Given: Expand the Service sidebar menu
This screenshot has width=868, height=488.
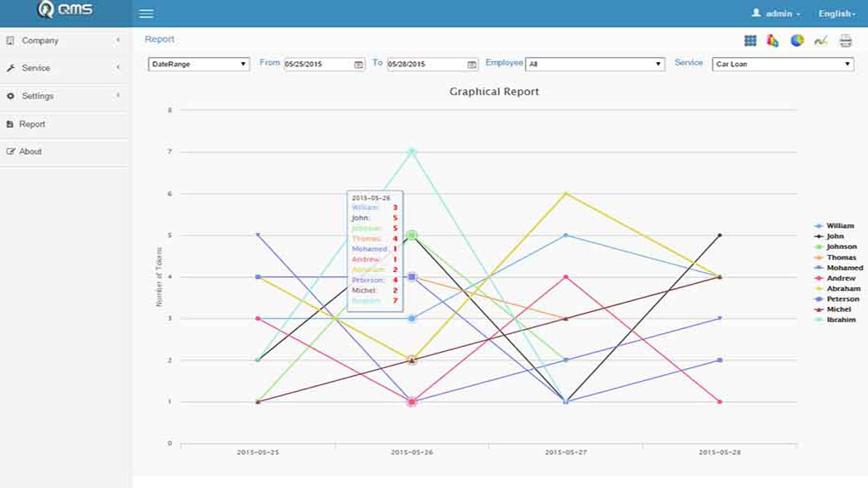Looking at the screenshot, I should tap(66, 68).
